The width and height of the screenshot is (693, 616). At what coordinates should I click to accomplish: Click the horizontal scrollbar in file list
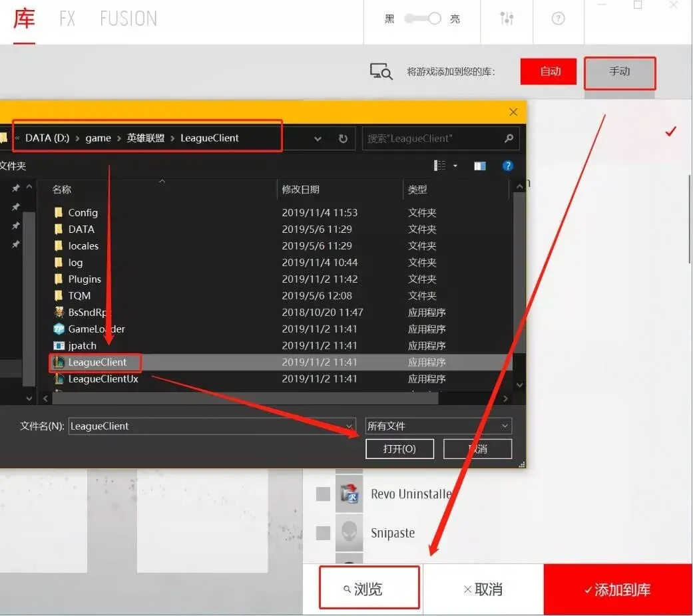point(245,398)
